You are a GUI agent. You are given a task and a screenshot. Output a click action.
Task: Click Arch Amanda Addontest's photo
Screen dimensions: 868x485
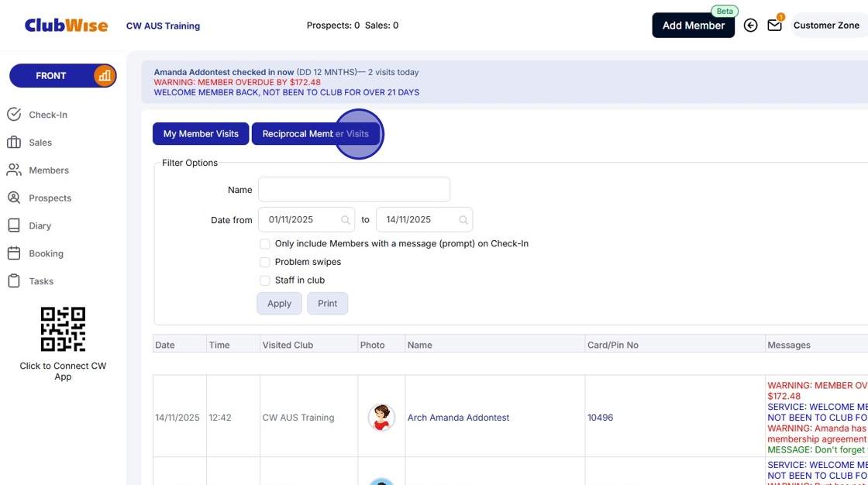(x=381, y=418)
